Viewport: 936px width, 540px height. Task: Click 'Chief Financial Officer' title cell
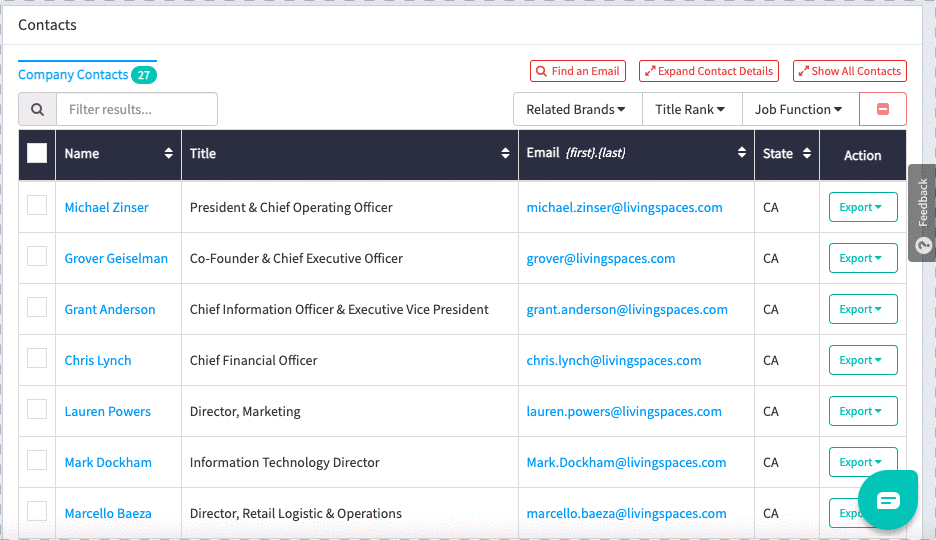point(253,360)
